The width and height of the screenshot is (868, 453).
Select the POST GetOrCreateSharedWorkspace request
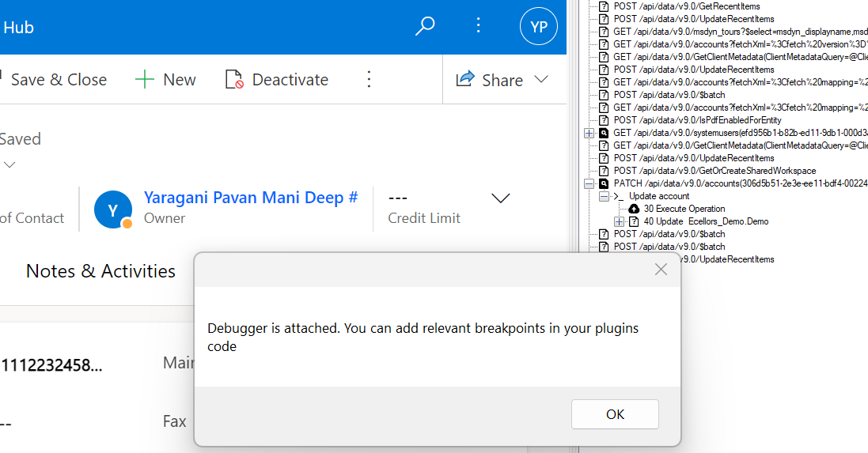tap(714, 171)
